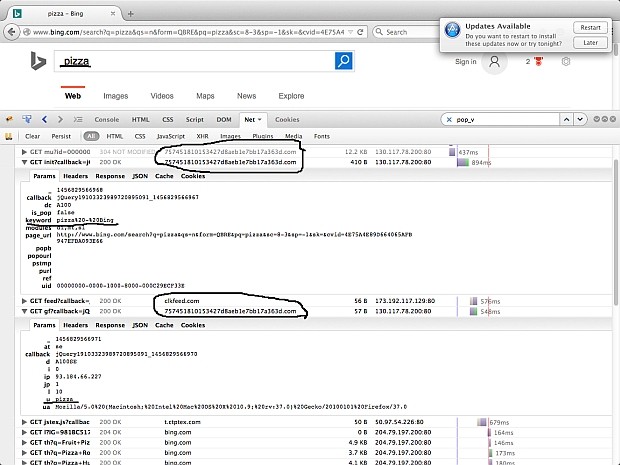Click the Clear button in Net panel
The width and height of the screenshot is (620, 465).
32,136
